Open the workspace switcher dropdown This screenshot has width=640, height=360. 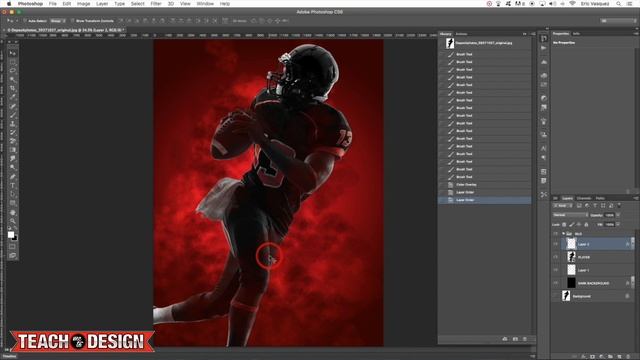(618, 21)
